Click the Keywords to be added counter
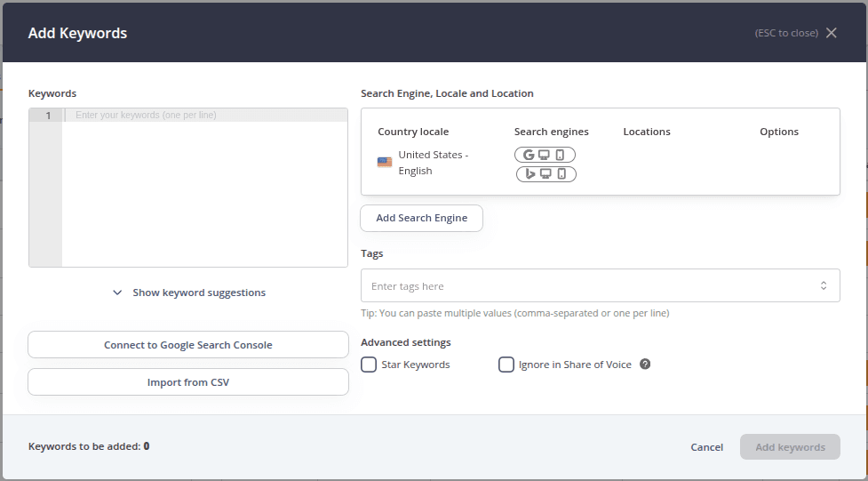This screenshot has width=868, height=481. pyautogui.click(x=89, y=446)
